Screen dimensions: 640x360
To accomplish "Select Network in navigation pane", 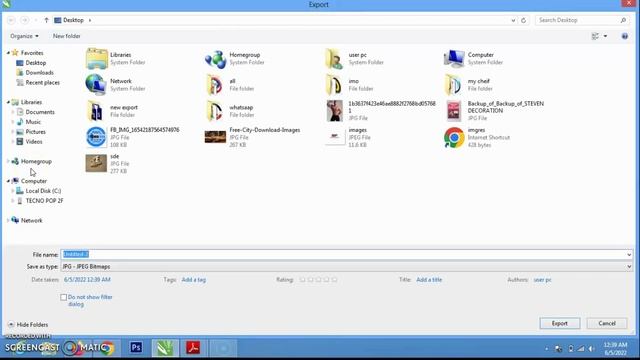I will point(31,220).
